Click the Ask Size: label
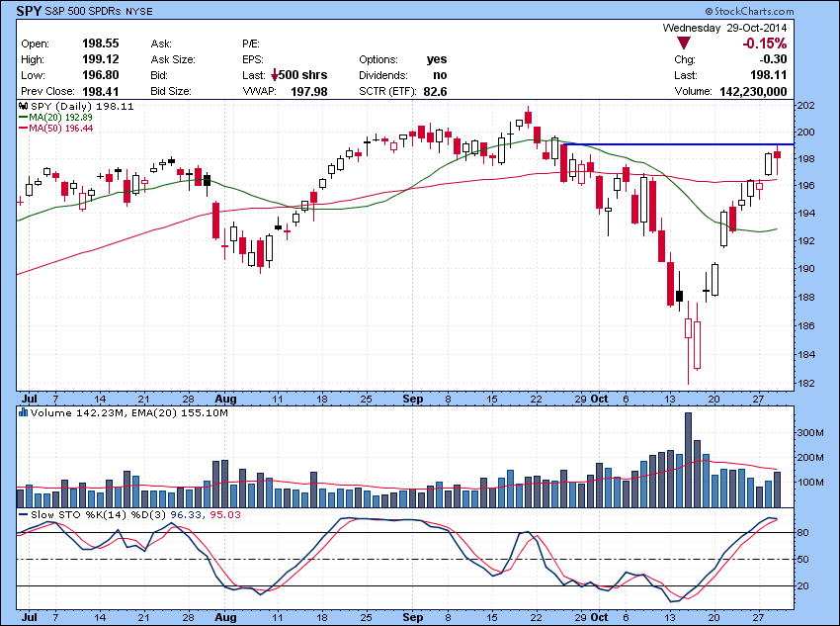This screenshot has width=840, height=626. pyautogui.click(x=173, y=59)
